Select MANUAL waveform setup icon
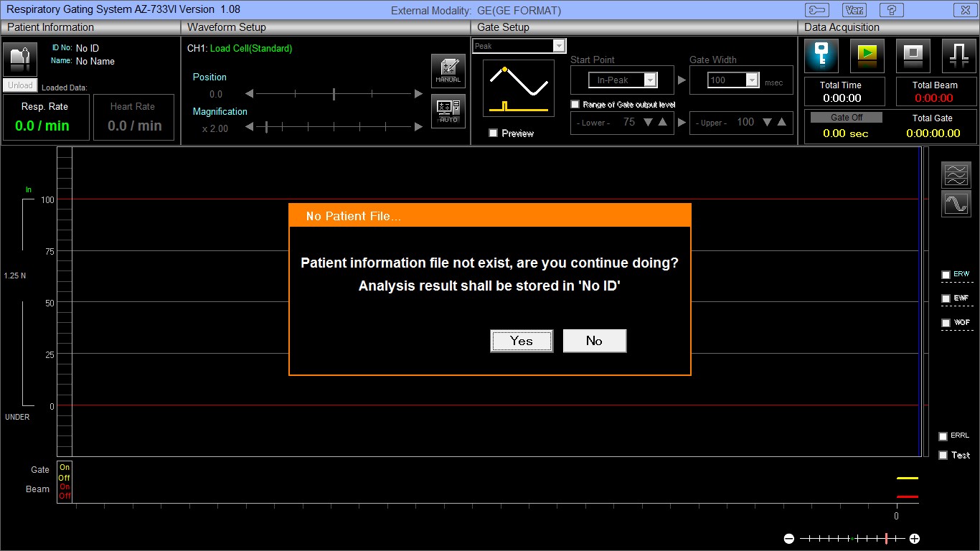Viewport: 980px width, 551px height. point(448,70)
